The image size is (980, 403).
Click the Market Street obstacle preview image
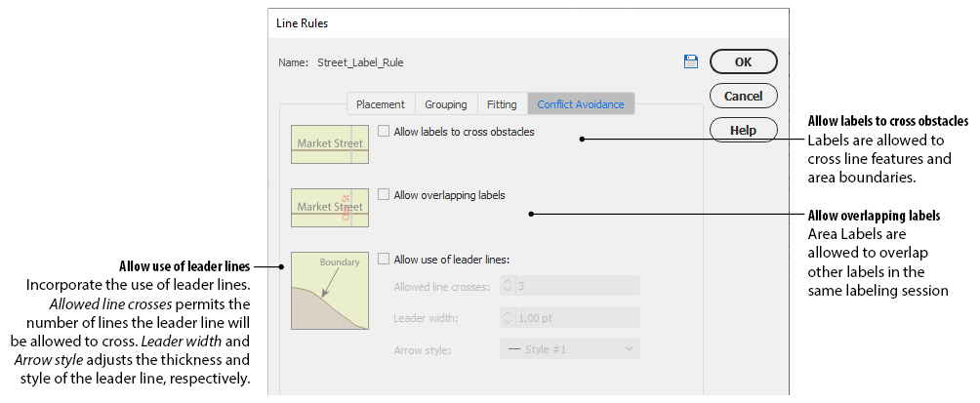coord(330,143)
